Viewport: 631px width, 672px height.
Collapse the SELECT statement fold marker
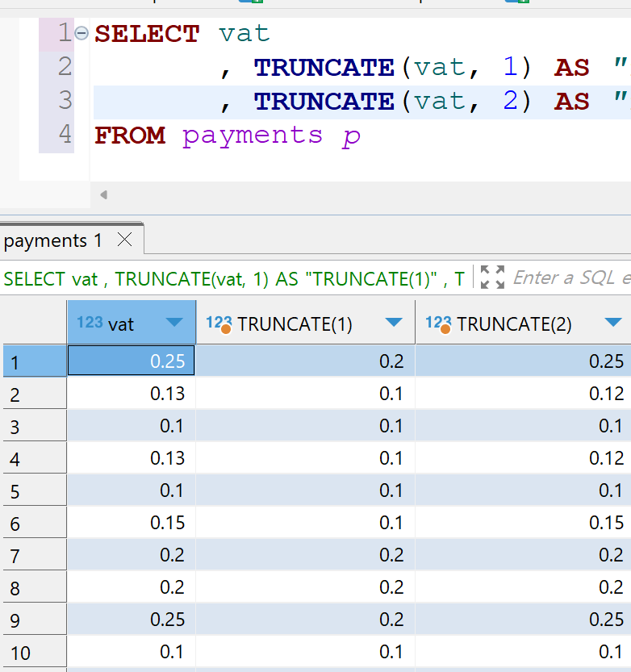point(81,33)
